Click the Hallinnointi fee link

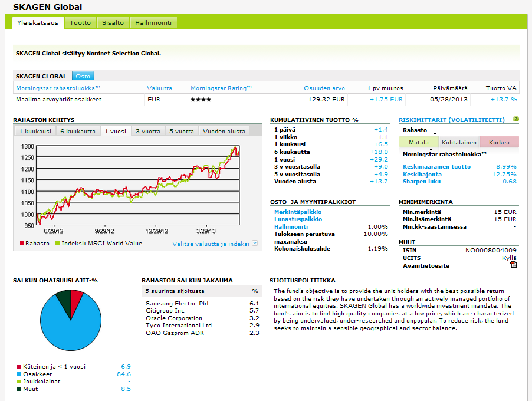[291, 226]
